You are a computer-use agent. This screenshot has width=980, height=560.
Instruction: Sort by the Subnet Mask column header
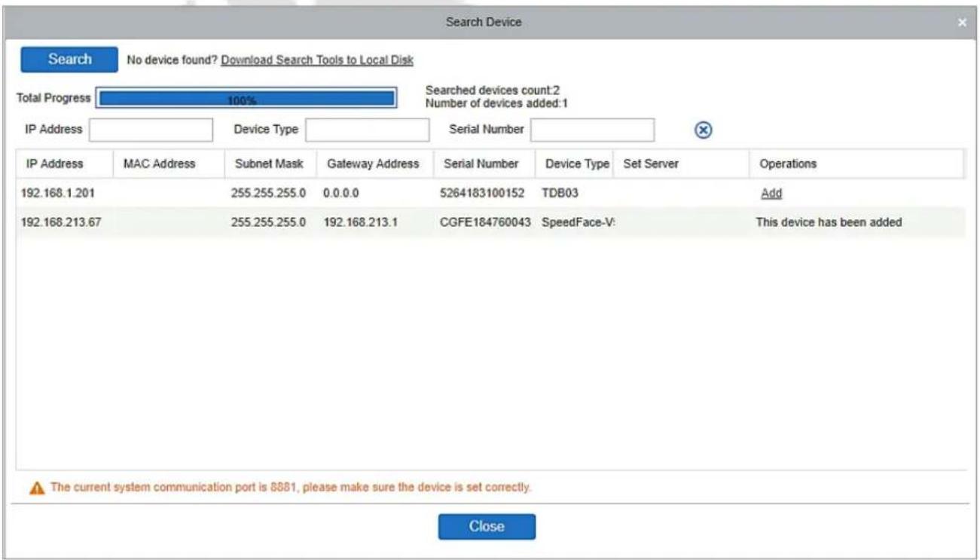pos(269,164)
